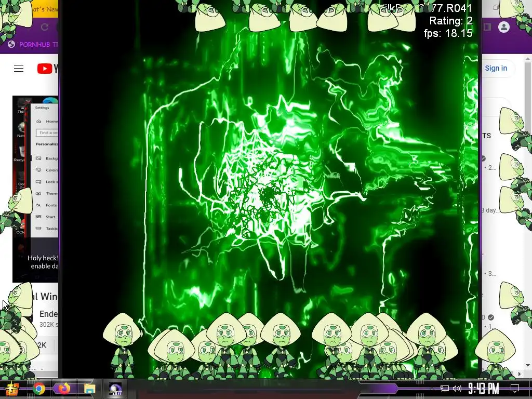Toggle the browser side panel icon

pyautogui.click(x=487, y=27)
